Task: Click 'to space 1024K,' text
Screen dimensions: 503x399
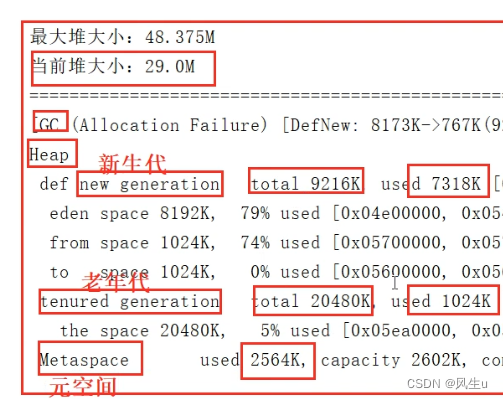Action: coord(133,272)
